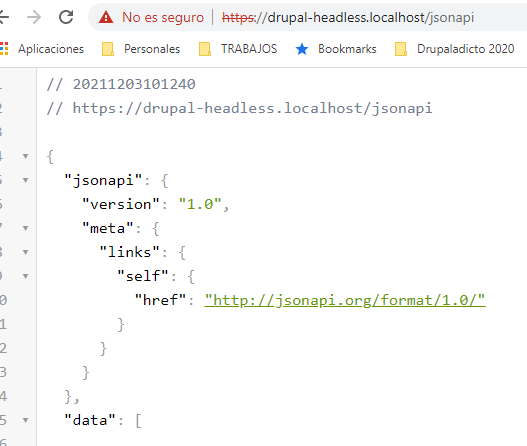This screenshot has width=527, height=446.
Task: Click the address bar URL drupal-headless.localhost/jsonapi
Action: [348, 17]
